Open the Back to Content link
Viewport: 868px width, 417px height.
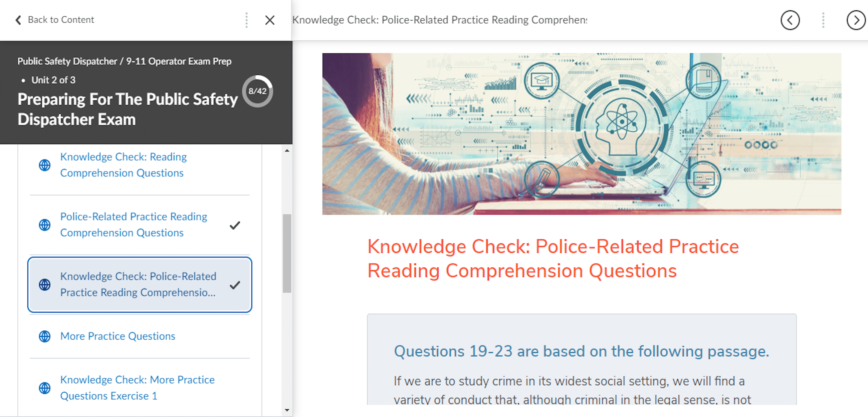[x=61, y=20]
